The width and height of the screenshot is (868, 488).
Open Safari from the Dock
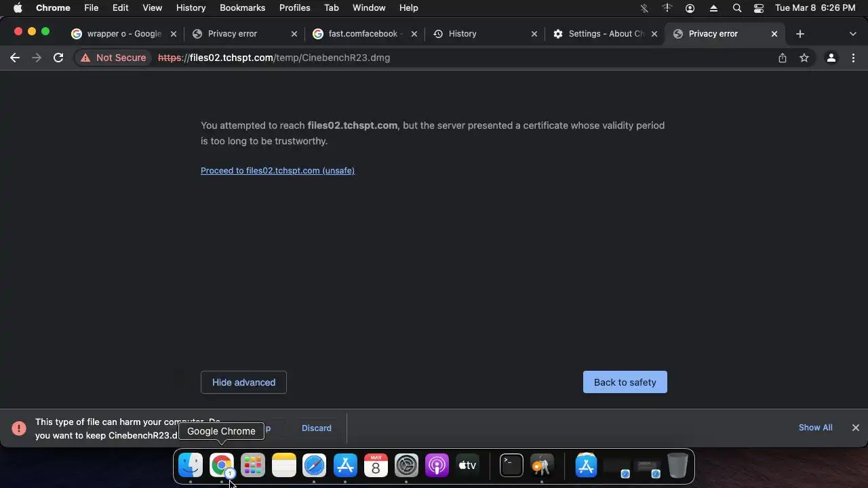(x=315, y=466)
